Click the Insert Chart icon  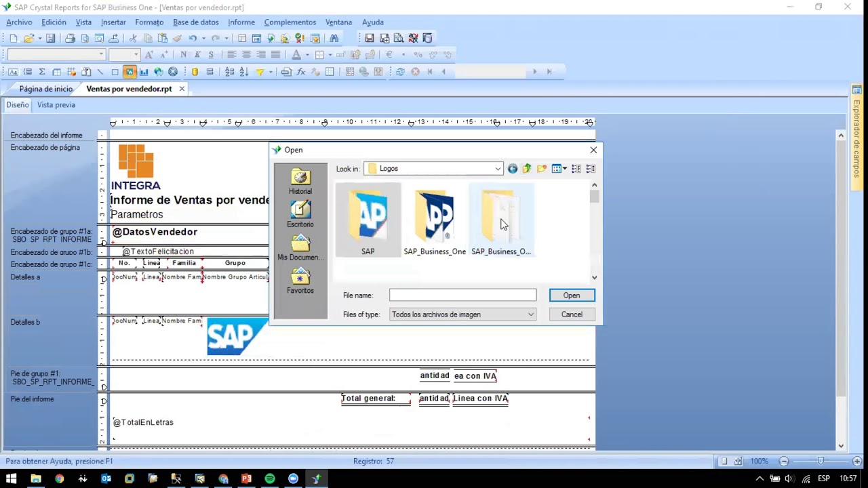(144, 72)
